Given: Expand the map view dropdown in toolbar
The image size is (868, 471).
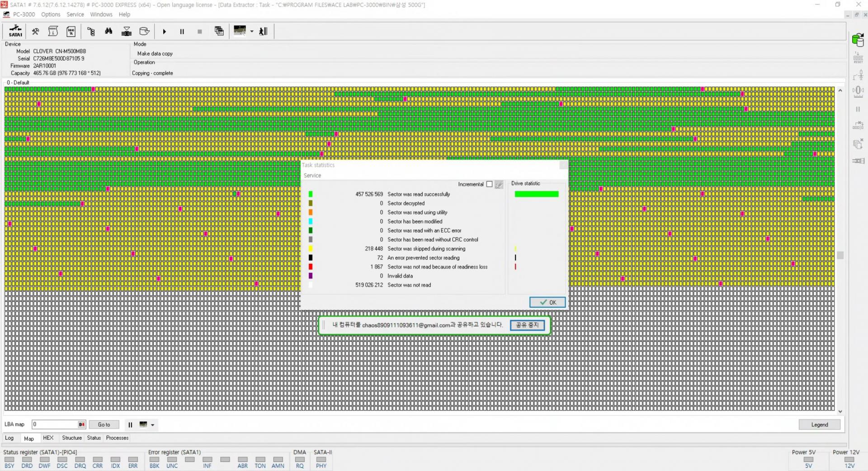Looking at the screenshot, I should coord(252,31).
